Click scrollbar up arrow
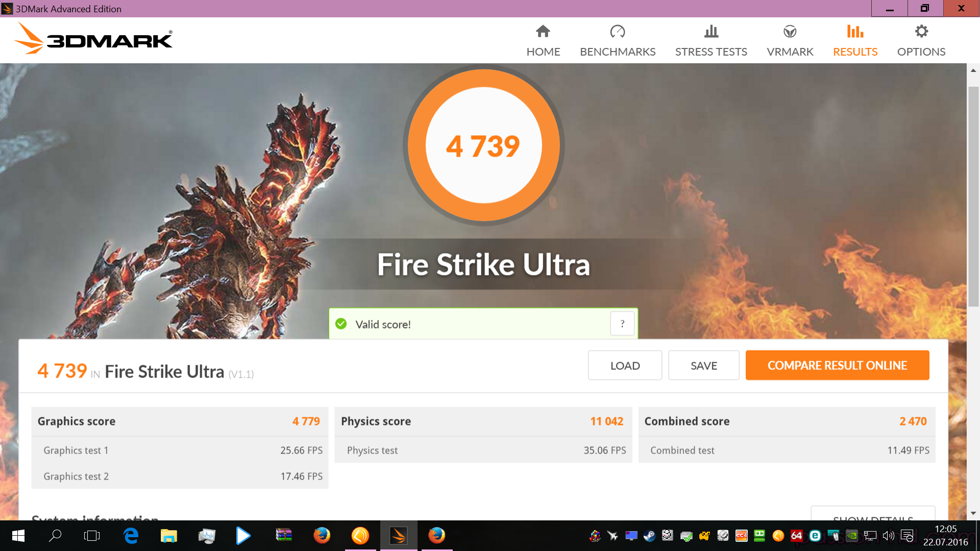Screen dimensions: 980x551 [973, 70]
